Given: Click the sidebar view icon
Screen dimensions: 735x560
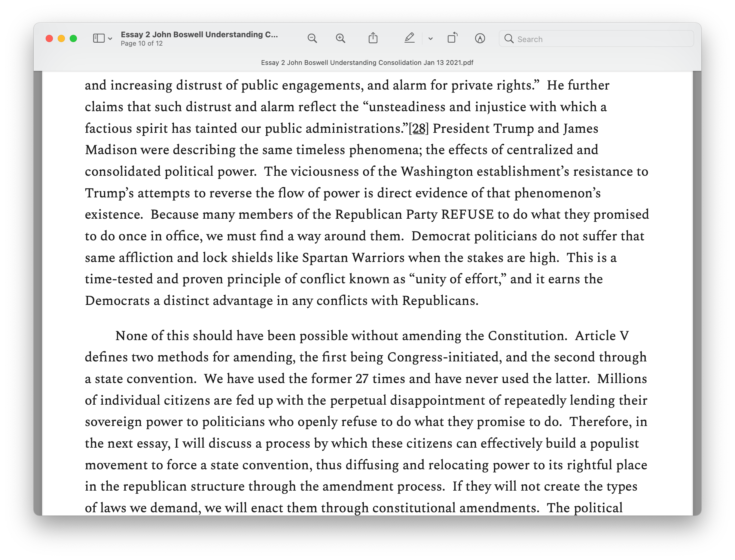Looking at the screenshot, I should 99,38.
